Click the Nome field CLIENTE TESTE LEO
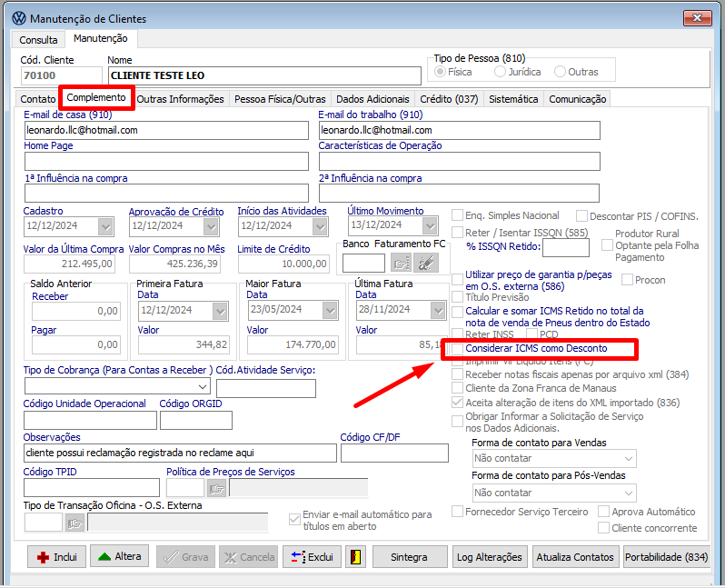Image resolution: width=725 pixels, height=588 pixels. (x=265, y=75)
